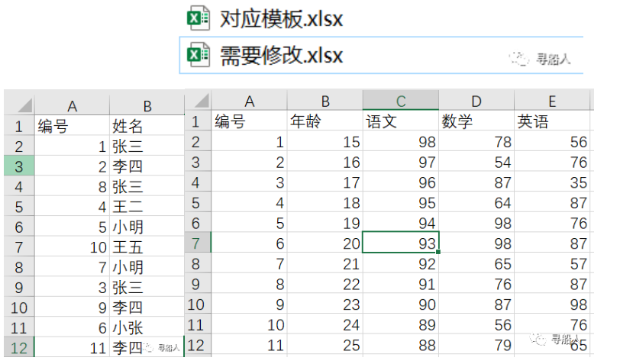Click age cell 18

point(325,202)
